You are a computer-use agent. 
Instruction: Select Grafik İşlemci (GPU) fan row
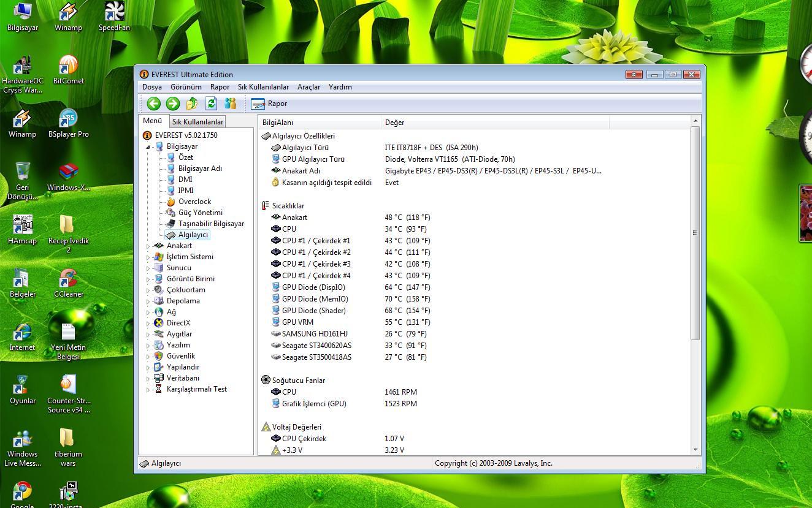(x=474, y=404)
